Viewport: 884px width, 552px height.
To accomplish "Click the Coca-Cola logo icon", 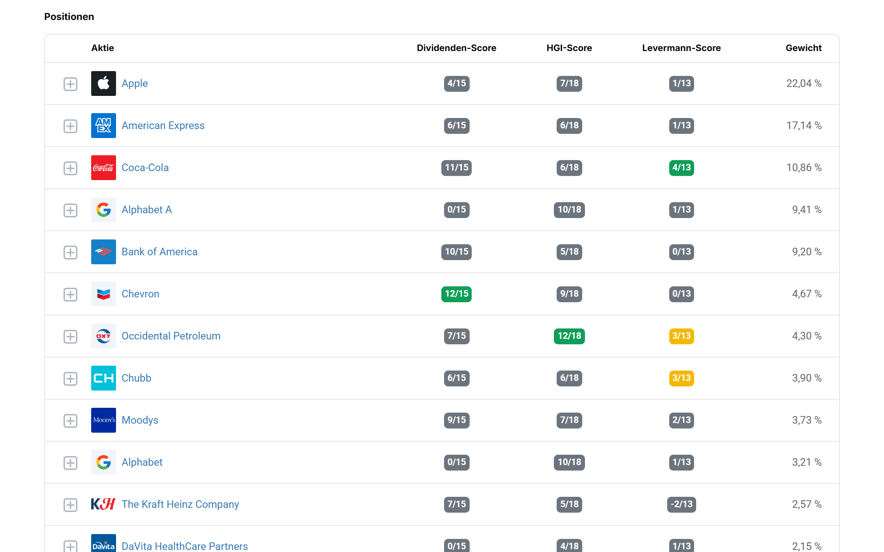I will pyautogui.click(x=103, y=167).
